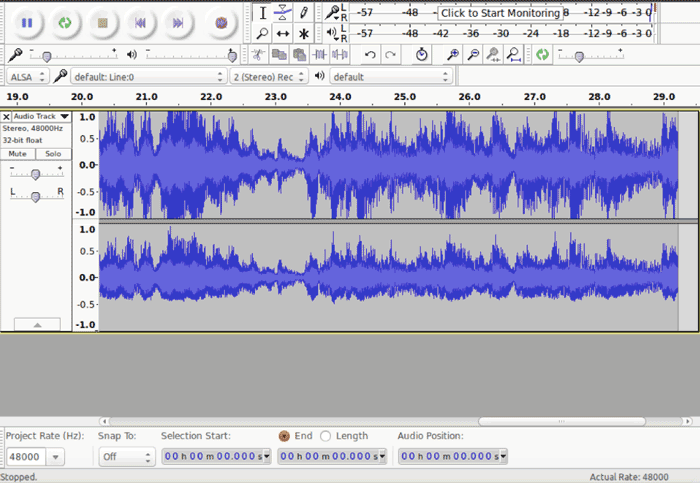Viewport: 700px width, 483px height.
Task: Solo the Audio Track
Action: tap(52, 154)
